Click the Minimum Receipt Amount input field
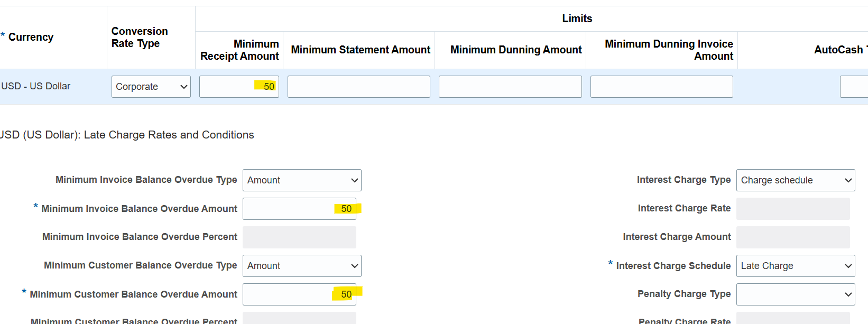 239,87
